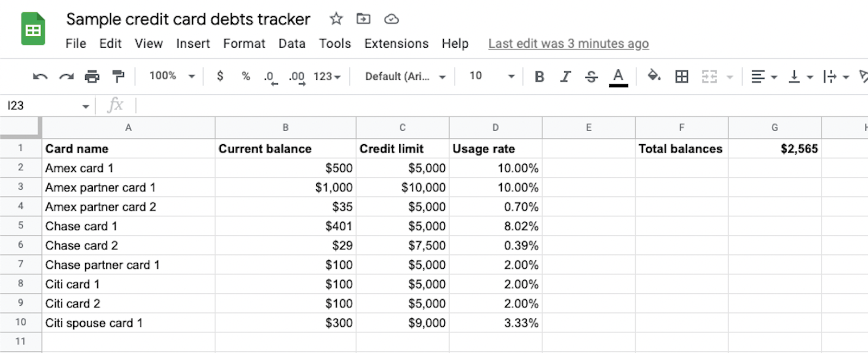This screenshot has height=353, width=868.
Task: Expand the Name box dropdown arrow
Action: point(86,106)
